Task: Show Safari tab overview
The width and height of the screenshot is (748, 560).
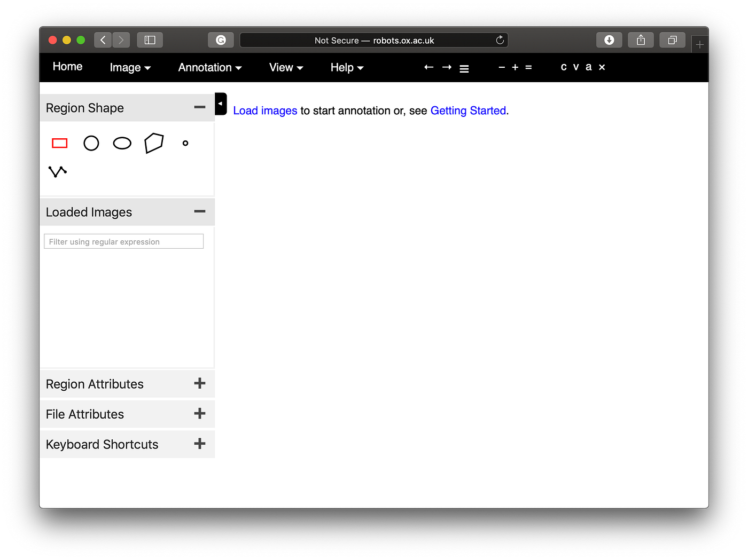Action: tap(673, 40)
